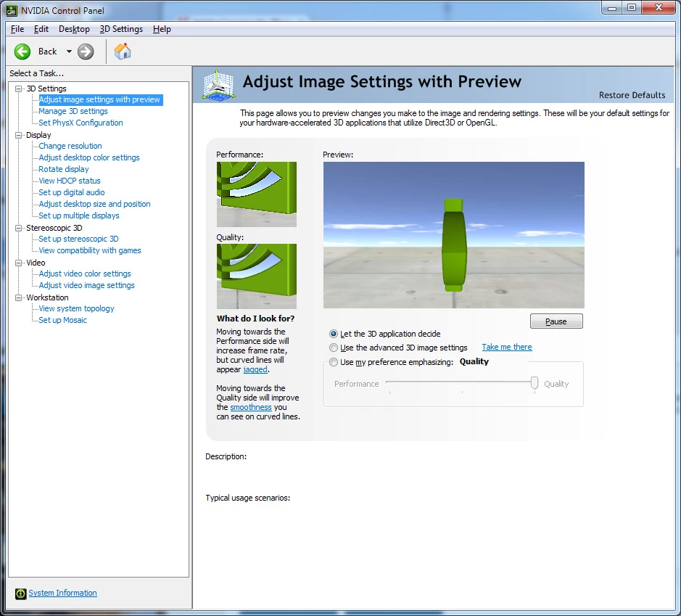Image resolution: width=681 pixels, height=616 pixels.
Task: Click the 'What do I look for?' heading
Action: (255, 319)
